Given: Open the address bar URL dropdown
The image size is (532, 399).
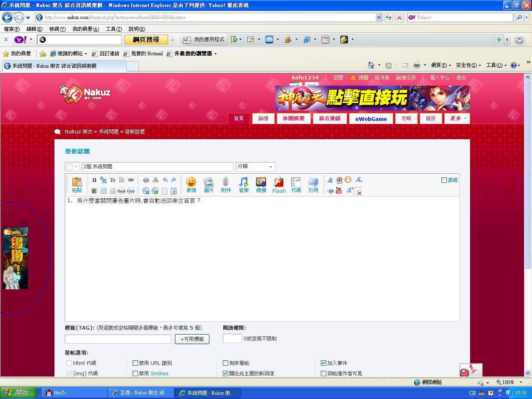Looking at the screenshot, I should coord(379,17).
